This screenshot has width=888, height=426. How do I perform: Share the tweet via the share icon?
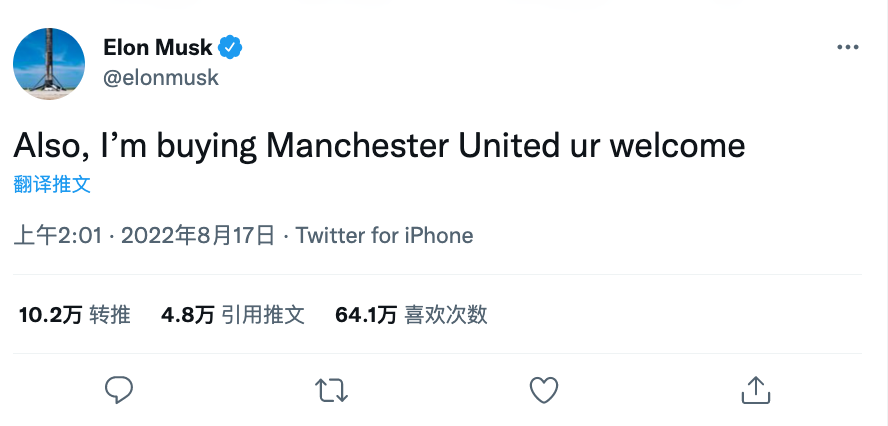[x=755, y=389]
